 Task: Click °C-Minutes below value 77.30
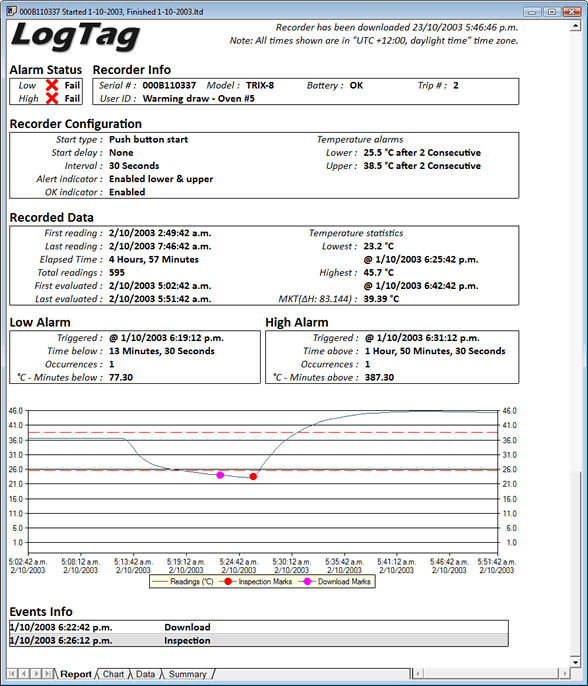(x=121, y=377)
